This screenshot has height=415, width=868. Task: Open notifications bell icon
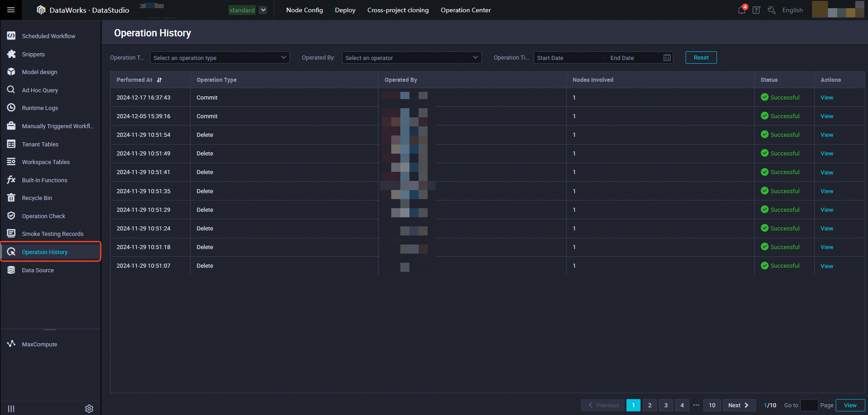click(742, 10)
